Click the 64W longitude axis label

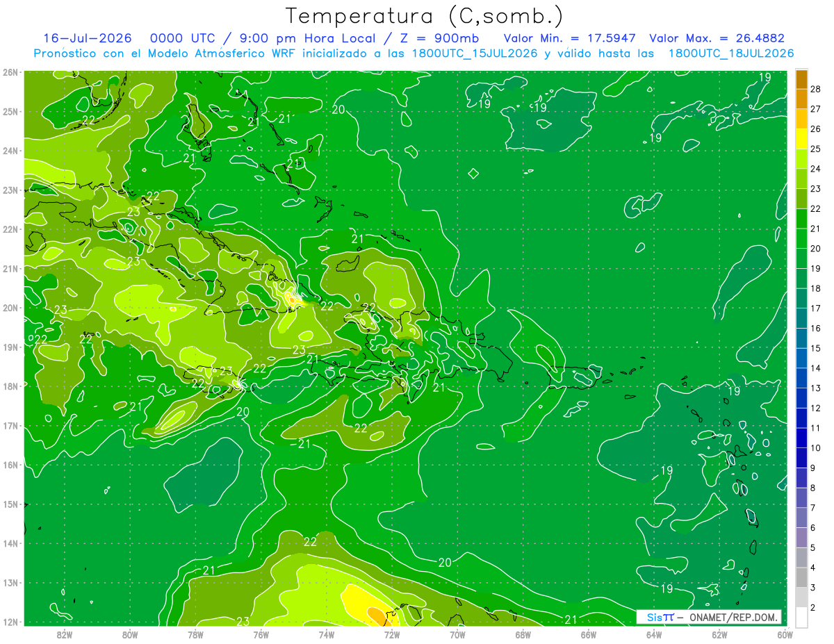(653, 634)
